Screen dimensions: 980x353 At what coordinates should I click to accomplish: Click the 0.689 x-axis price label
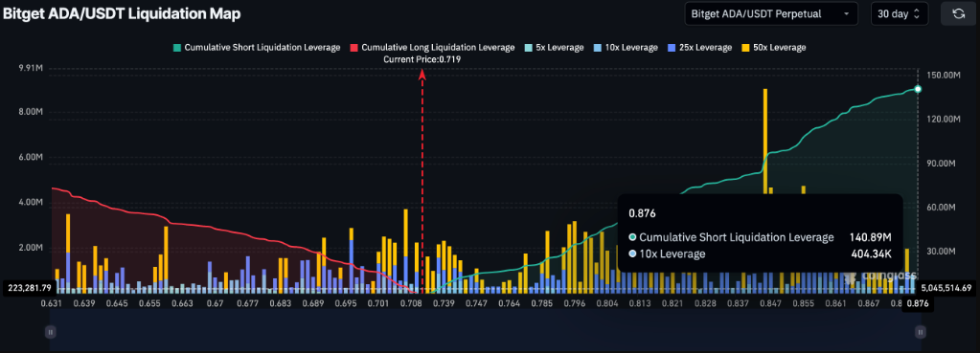[x=313, y=303]
